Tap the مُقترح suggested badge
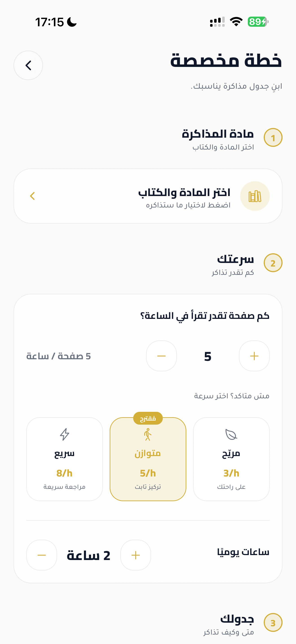The width and height of the screenshot is (296, 644). [148, 418]
